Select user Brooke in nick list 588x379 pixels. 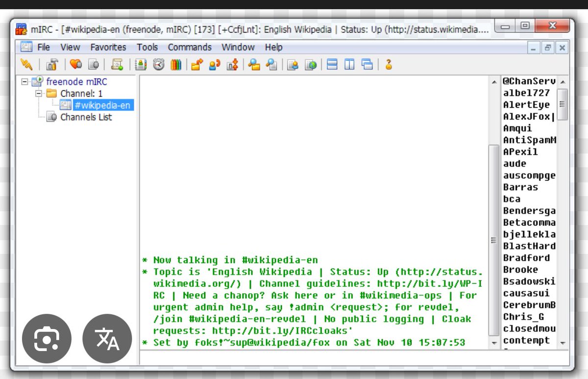(x=520, y=270)
